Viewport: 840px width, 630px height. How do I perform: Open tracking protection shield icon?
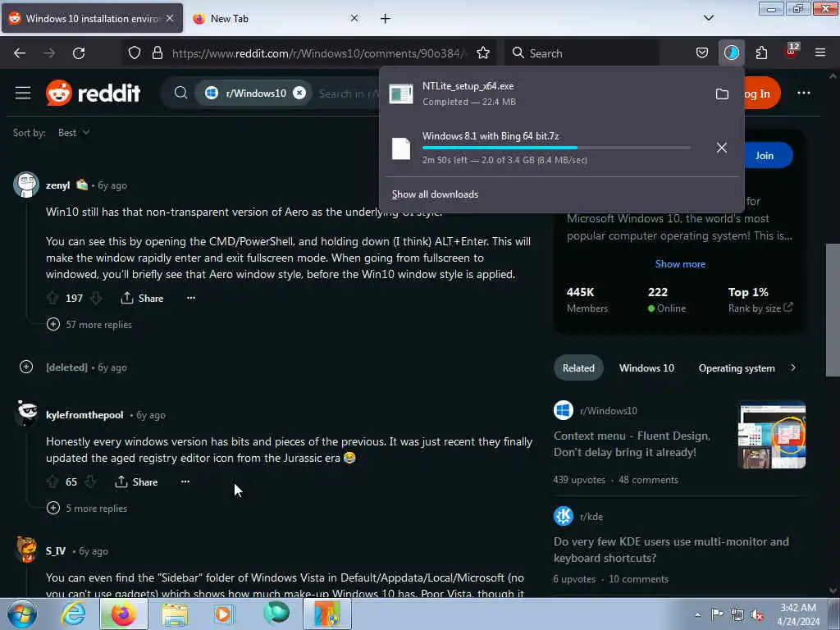tap(135, 53)
